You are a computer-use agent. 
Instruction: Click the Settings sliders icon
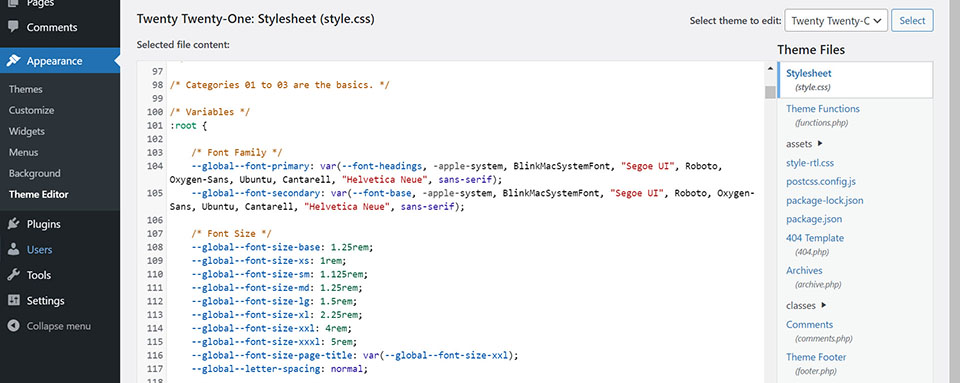(x=13, y=300)
